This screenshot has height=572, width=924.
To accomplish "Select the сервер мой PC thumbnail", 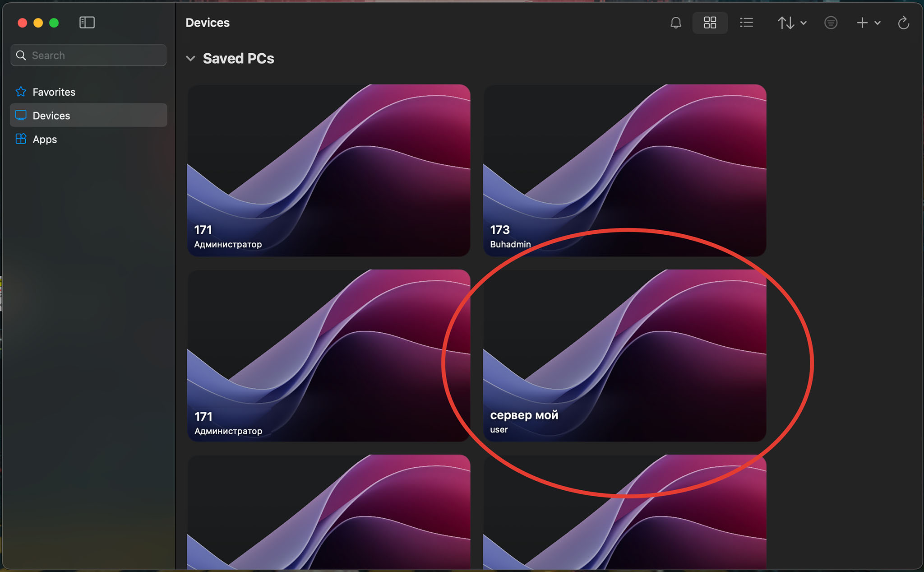I will point(624,355).
